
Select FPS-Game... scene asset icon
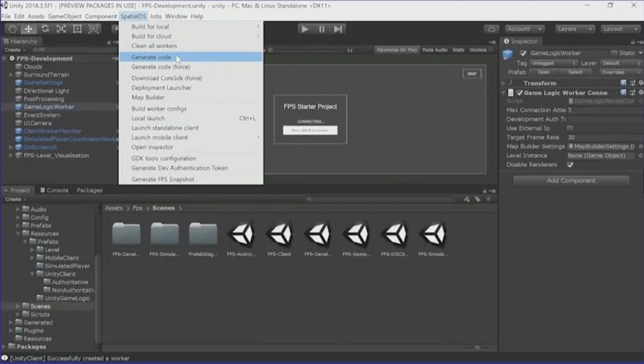point(356,234)
